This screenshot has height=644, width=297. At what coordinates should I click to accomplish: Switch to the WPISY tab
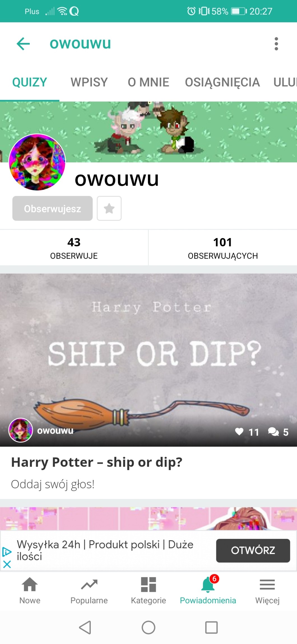click(89, 82)
